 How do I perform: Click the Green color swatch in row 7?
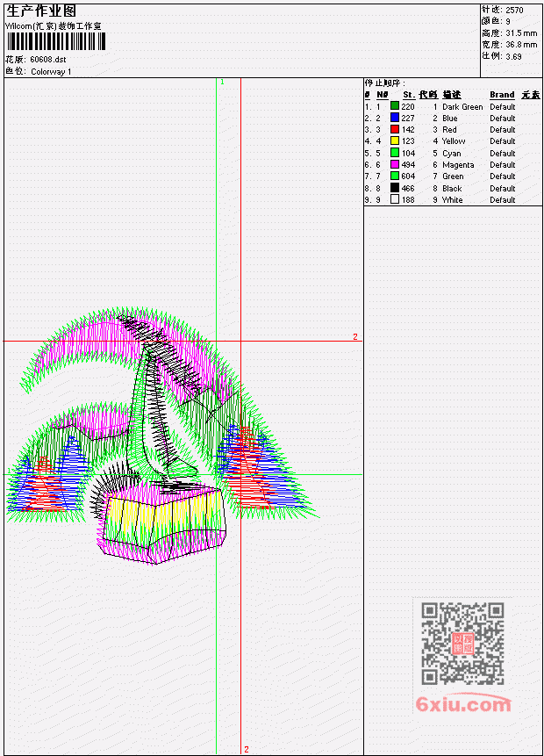[x=395, y=176]
